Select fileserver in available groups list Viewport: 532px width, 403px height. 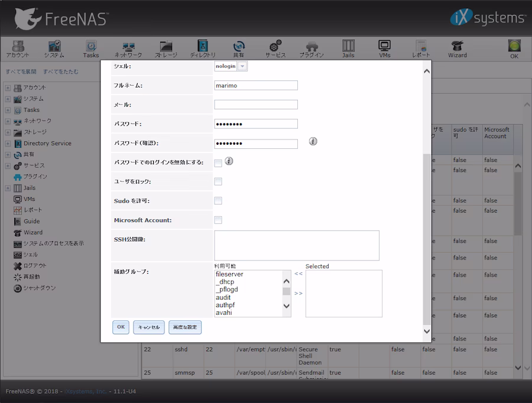pyautogui.click(x=229, y=274)
